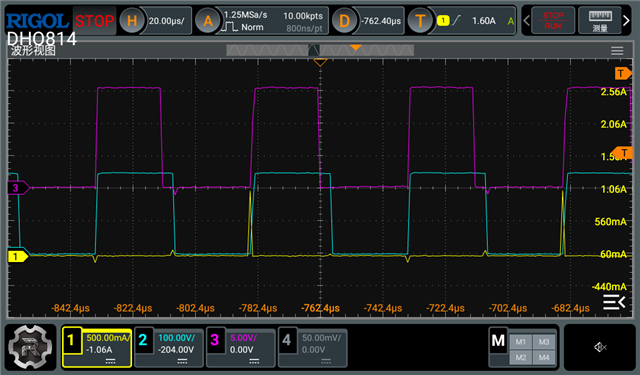
Task: Select the channel 1 ground marker
Action: coord(18,256)
